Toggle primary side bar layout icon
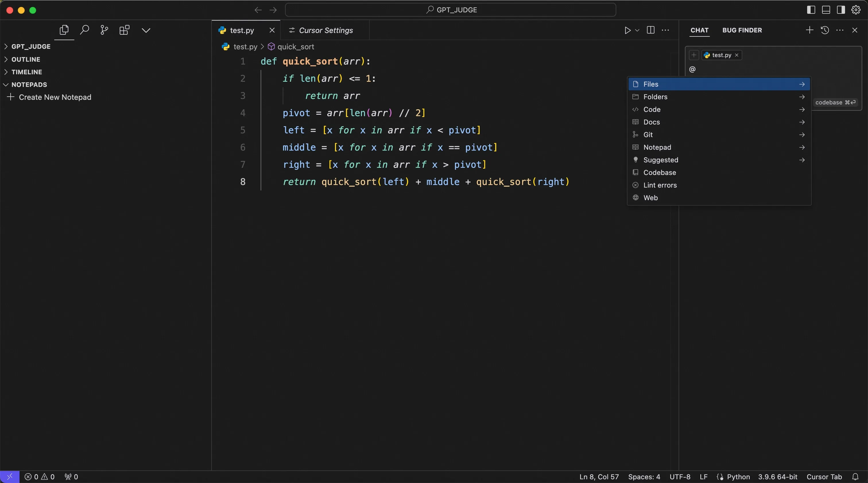This screenshot has width=868, height=483. coord(811,10)
